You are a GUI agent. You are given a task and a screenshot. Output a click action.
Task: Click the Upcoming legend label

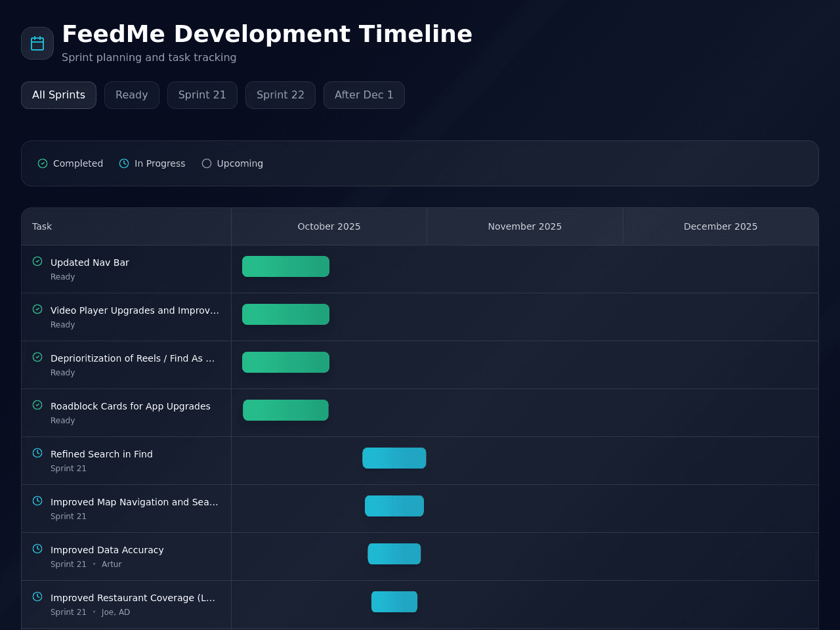point(240,163)
